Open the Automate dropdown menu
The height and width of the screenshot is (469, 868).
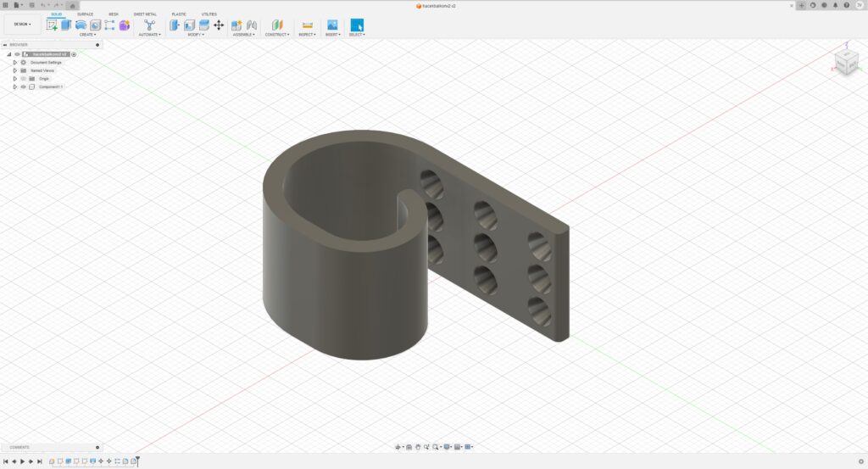point(149,35)
